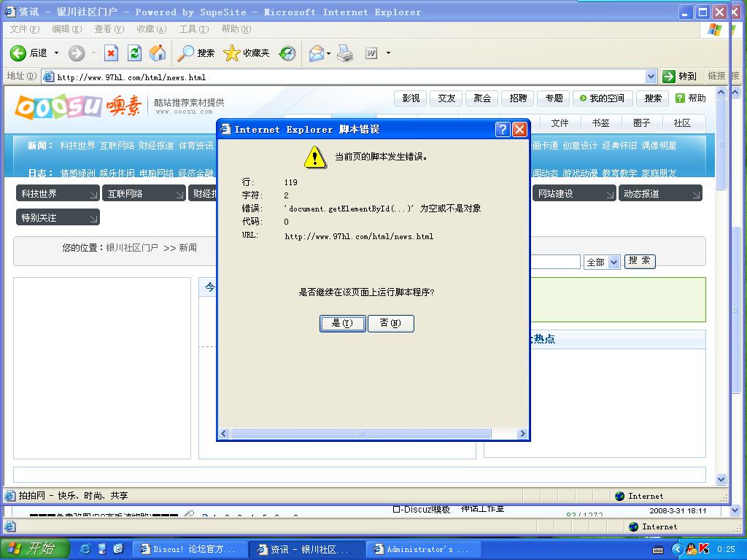Open the Mail button dropdown arrow
The image size is (747, 560).
tap(329, 52)
